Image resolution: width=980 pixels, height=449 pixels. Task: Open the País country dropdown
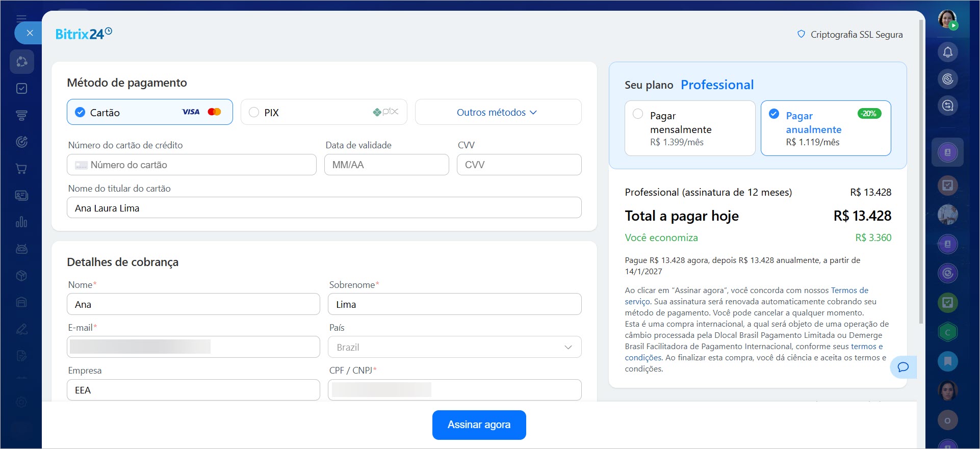pyautogui.click(x=454, y=347)
